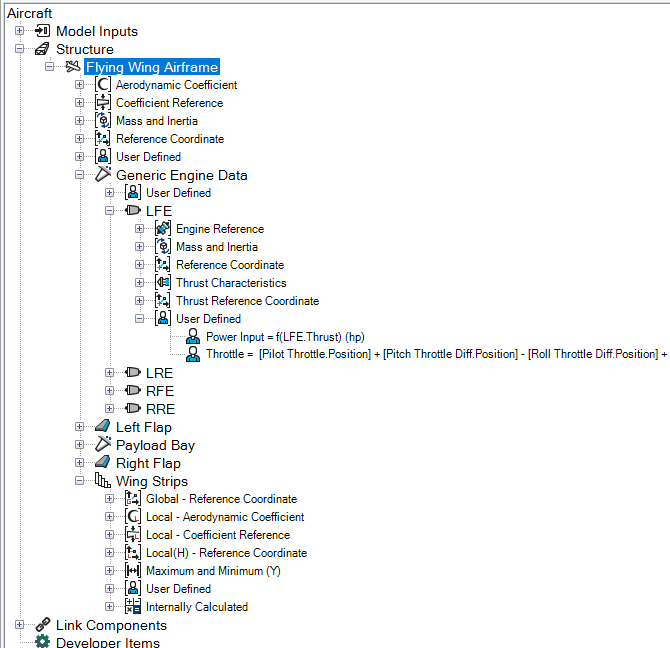Click the Engine Reference icon
Viewport: 670px width, 648px height.
click(x=163, y=229)
